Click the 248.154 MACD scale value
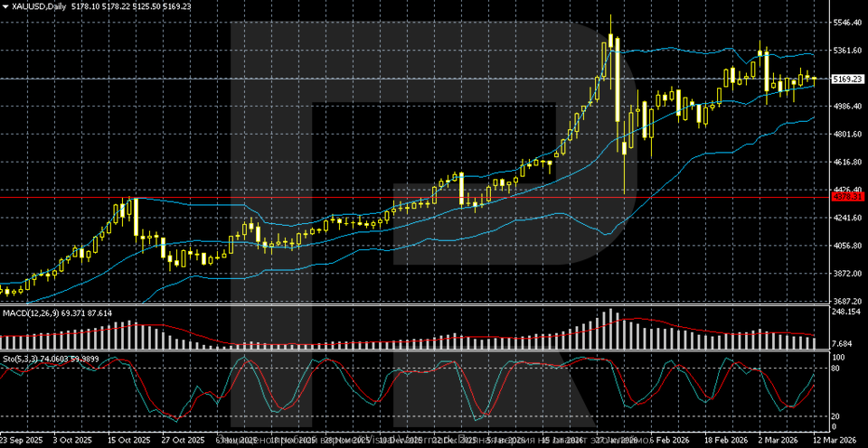 (x=847, y=312)
